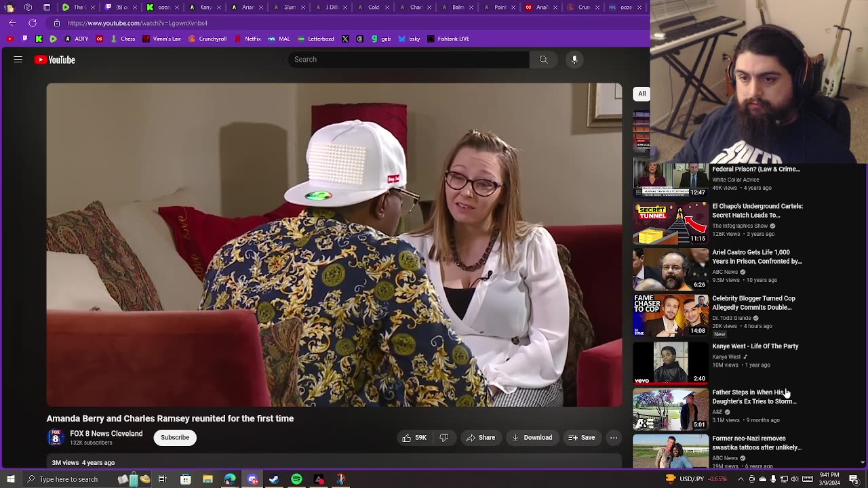Open the FOX 8 channel avatar

coord(56,438)
